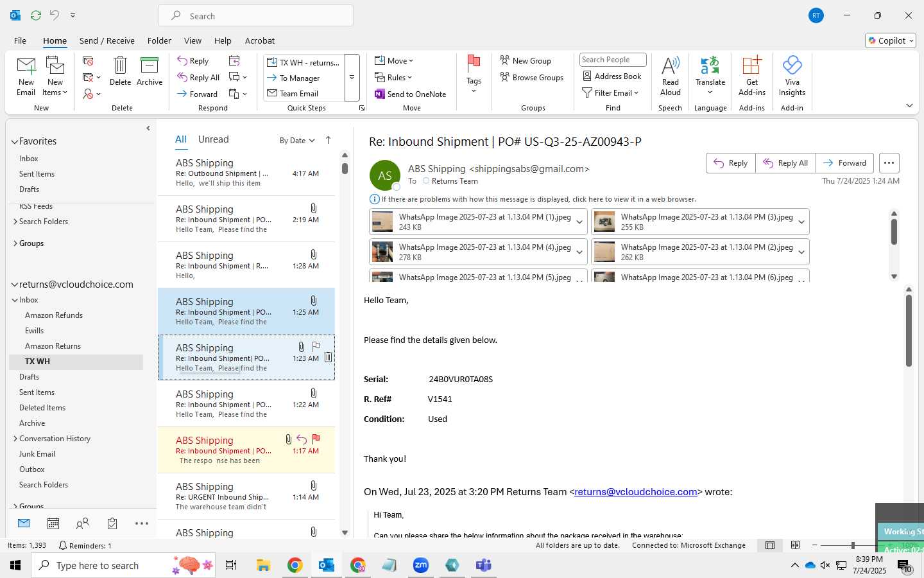
Task: Expand the Groups section
Action: click(15, 243)
